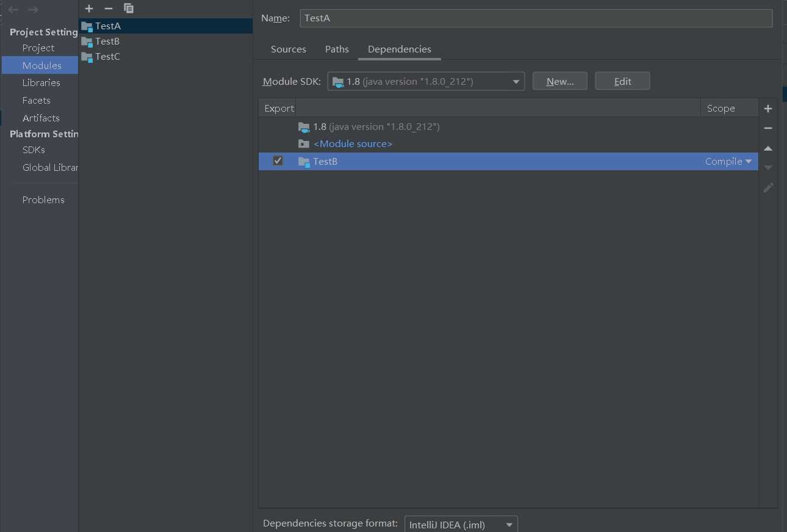Image resolution: width=787 pixels, height=532 pixels.
Task: Open Global Libraries in the sidebar
Action: 50,168
